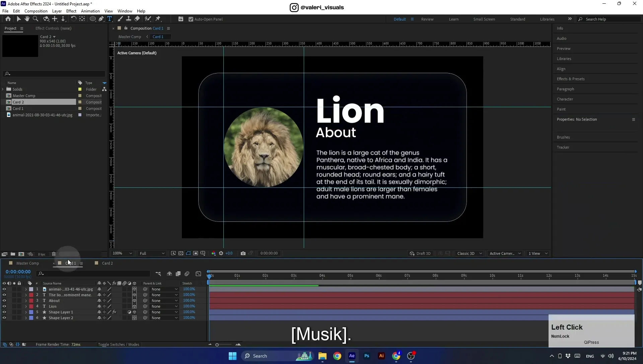Open parent dropdown for Lion layer
643x364 pixels.
(164, 306)
